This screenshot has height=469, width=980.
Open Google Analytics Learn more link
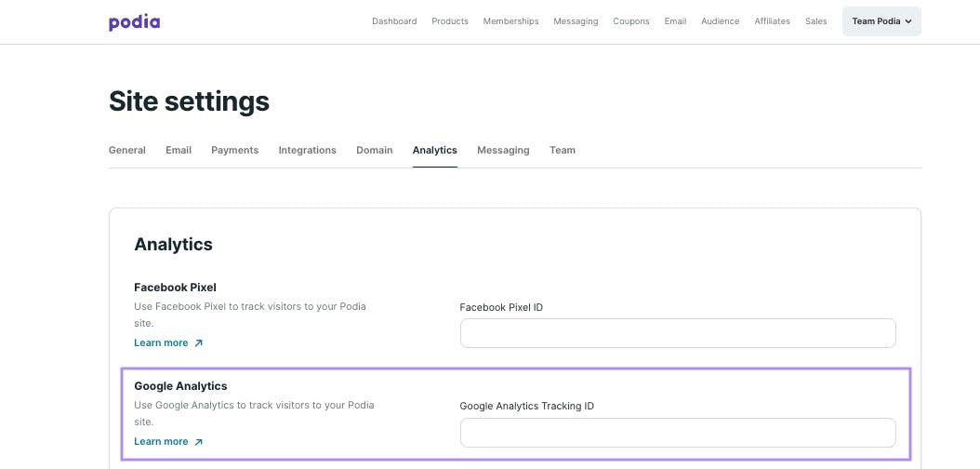tap(168, 441)
